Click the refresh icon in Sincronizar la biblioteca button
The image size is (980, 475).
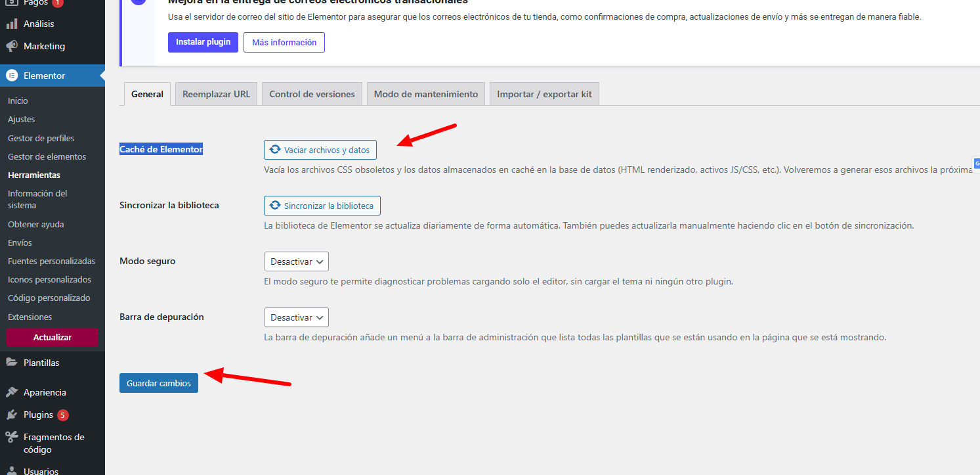[x=275, y=206]
